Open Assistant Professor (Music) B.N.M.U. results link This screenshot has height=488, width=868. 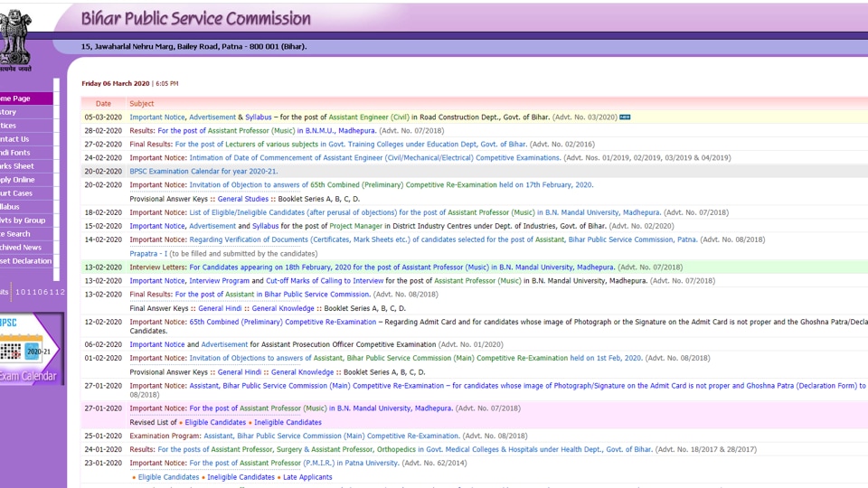pos(267,131)
